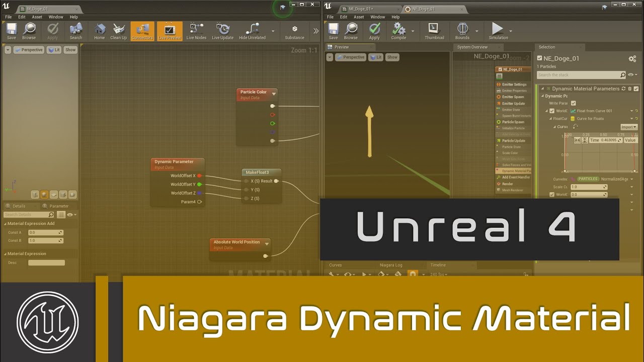Toggle Live Nodes in the toolbar
The height and width of the screenshot is (362, 644).
tap(197, 31)
